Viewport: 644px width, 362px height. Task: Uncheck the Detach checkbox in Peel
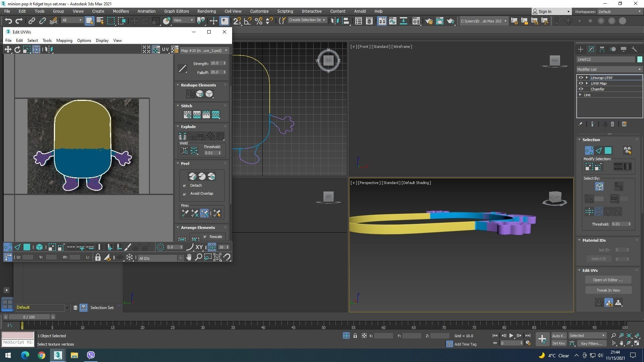coord(184,186)
